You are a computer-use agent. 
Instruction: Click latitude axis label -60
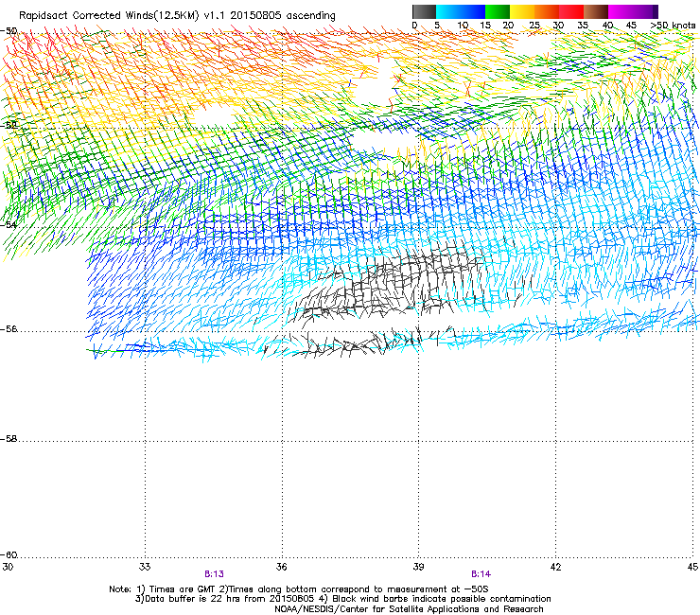(9, 554)
